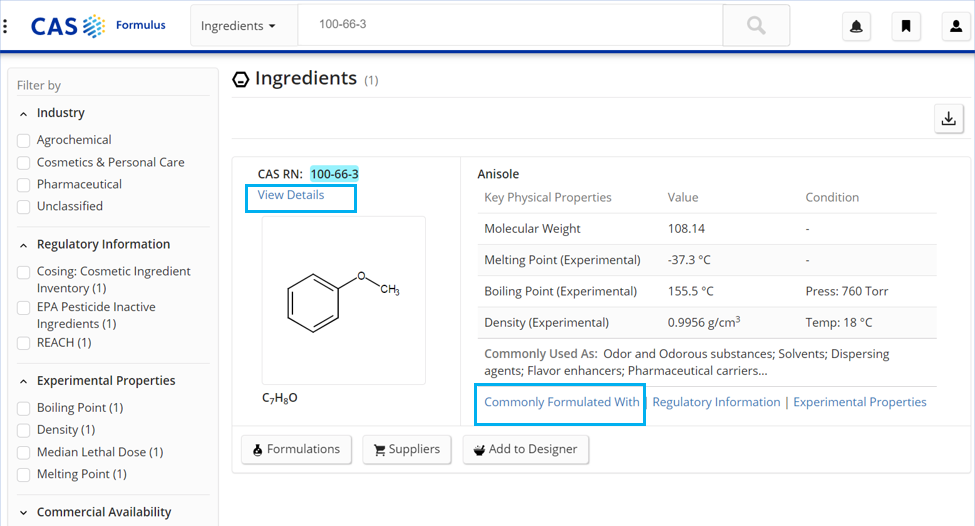Click the C7H8O molecular formula
Image resolution: width=975 pixels, height=526 pixels.
(280, 398)
